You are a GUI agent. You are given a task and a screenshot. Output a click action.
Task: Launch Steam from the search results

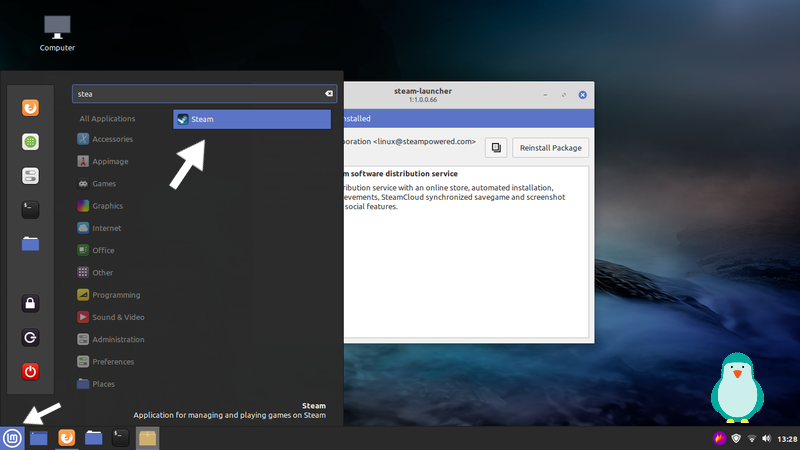(252, 119)
